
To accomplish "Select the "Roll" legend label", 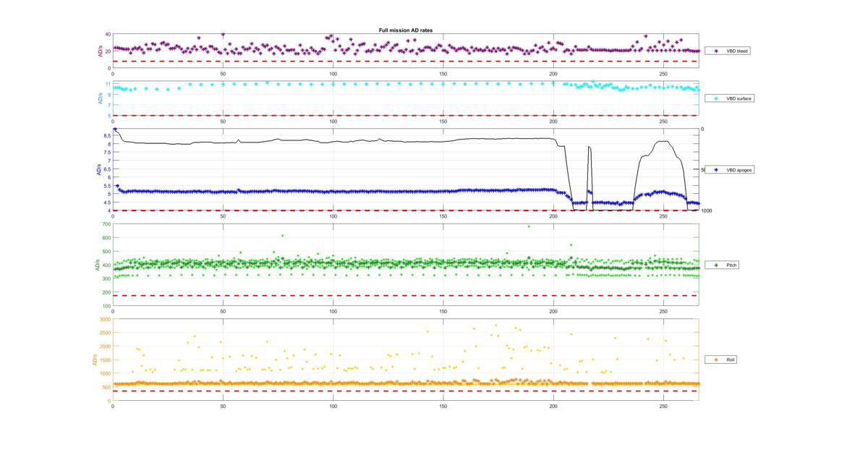I will click(x=731, y=360).
